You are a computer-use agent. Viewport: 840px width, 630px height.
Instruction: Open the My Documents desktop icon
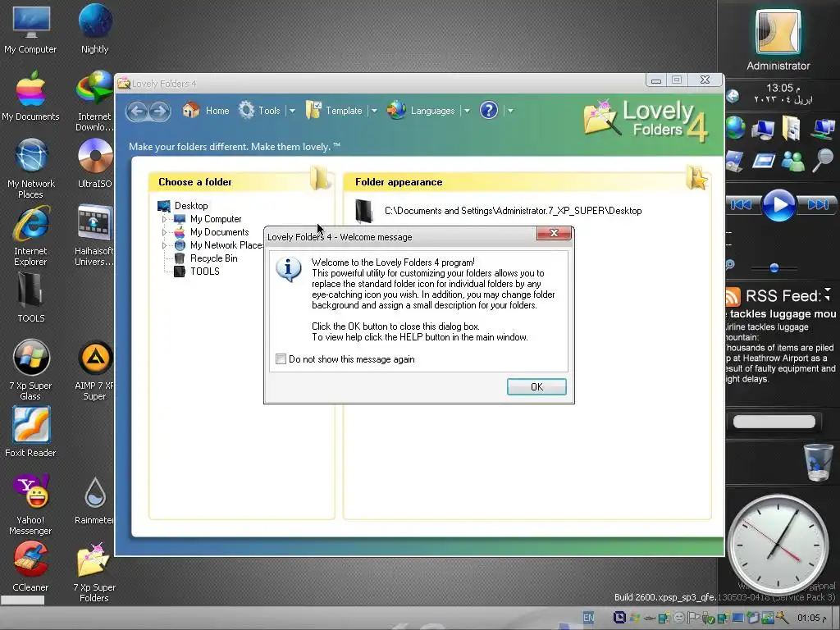pyautogui.click(x=30, y=97)
